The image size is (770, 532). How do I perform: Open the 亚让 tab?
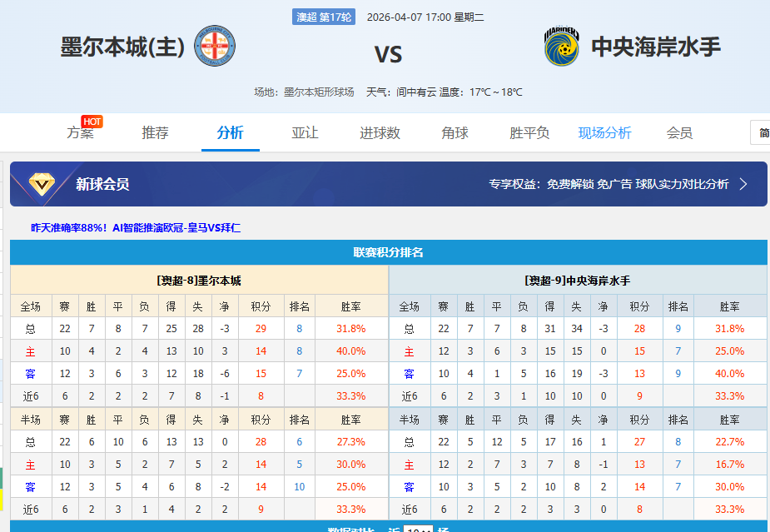pyautogui.click(x=305, y=133)
